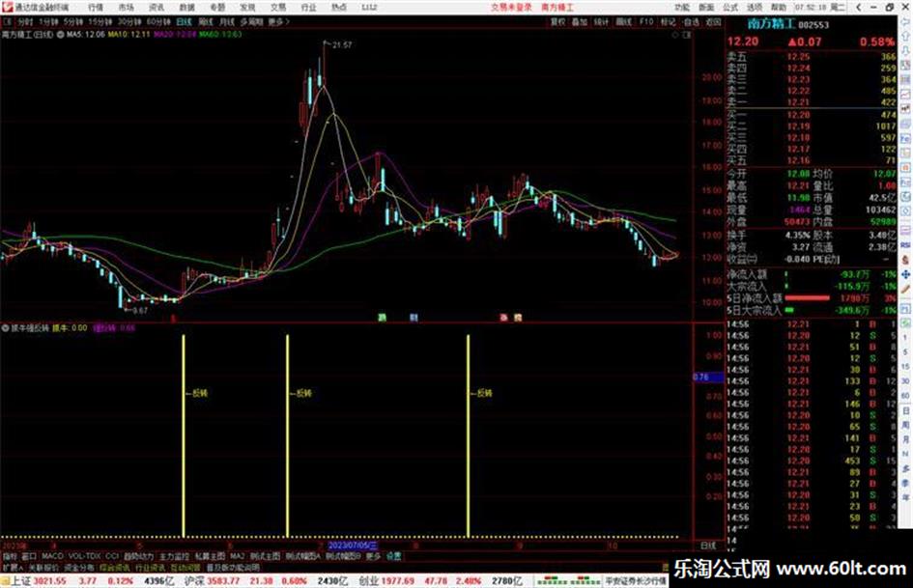
Task: Open the 数据 menu
Action: click(186, 7)
